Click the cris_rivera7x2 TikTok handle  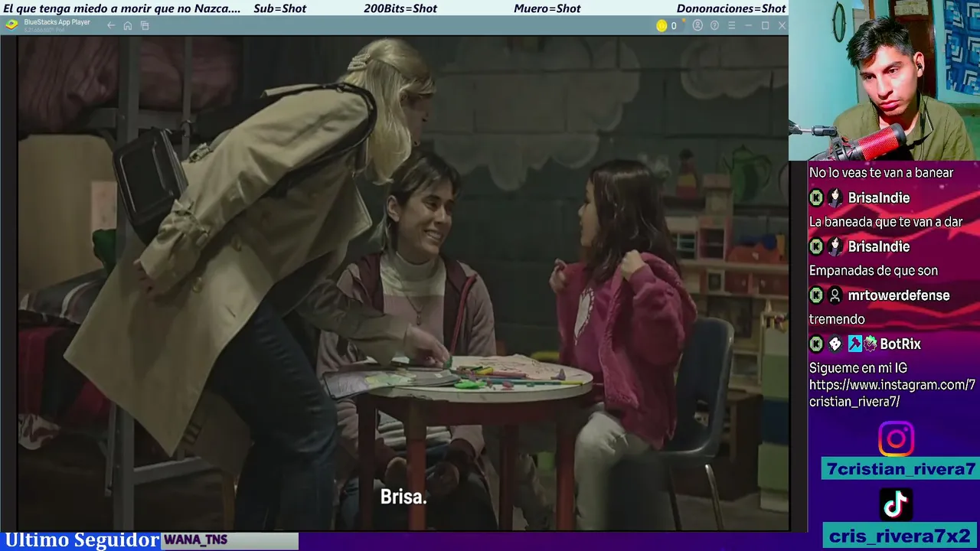coord(900,536)
